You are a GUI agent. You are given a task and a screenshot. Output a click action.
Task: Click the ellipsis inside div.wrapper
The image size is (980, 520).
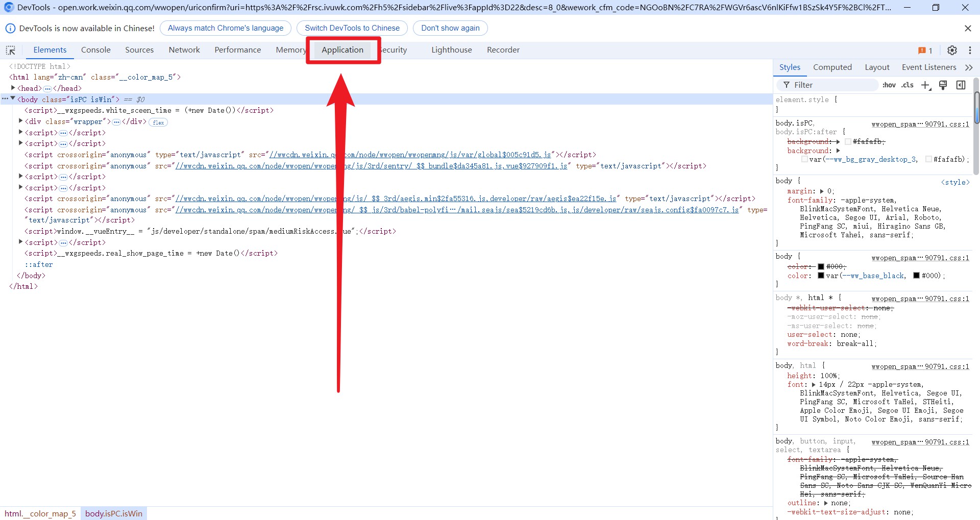pyautogui.click(x=116, y=122)
